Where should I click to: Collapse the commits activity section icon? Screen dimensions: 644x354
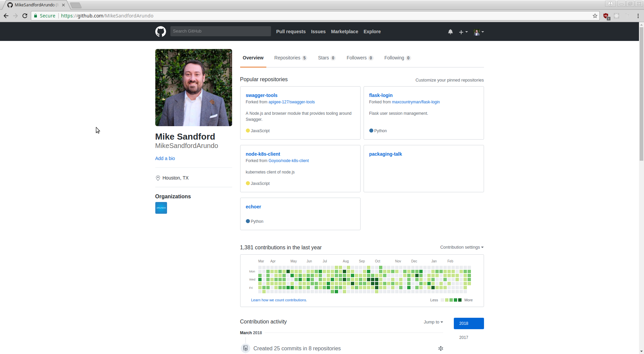[440, 348]
